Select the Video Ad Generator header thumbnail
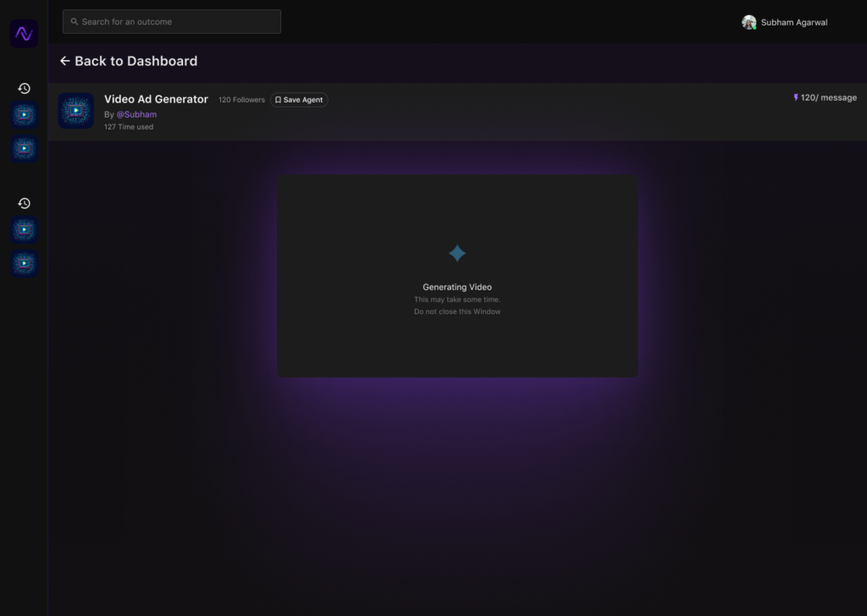This screenshot has height=616, width=867. [76, 111]
